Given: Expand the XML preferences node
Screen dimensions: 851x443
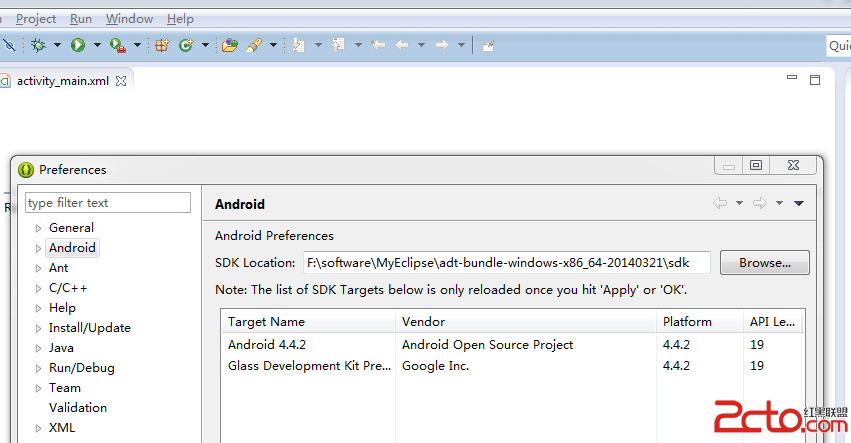Looking at the screenshot, I should [x=38, y=428].
